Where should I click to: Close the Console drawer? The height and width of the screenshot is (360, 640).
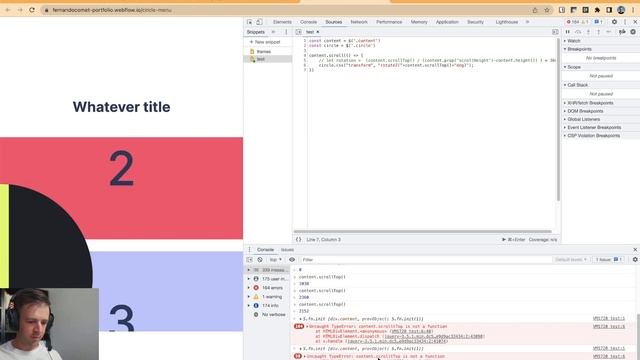[x=635, y=249]
